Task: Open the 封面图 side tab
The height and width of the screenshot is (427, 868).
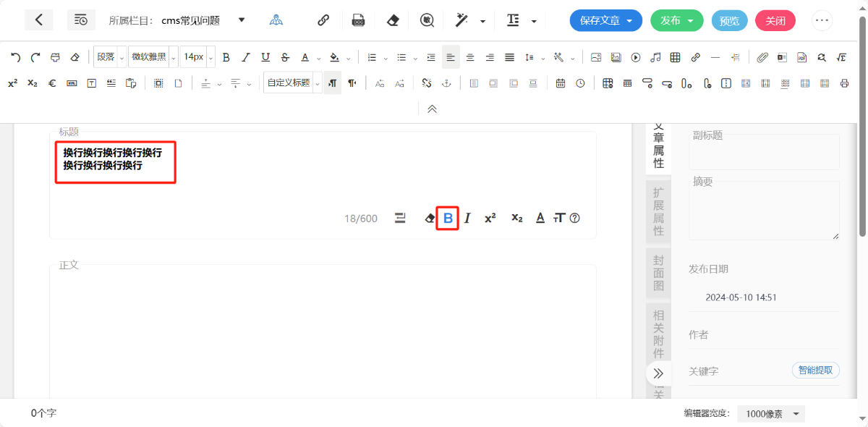Action: pyautogui.click(x=658, y=273)
